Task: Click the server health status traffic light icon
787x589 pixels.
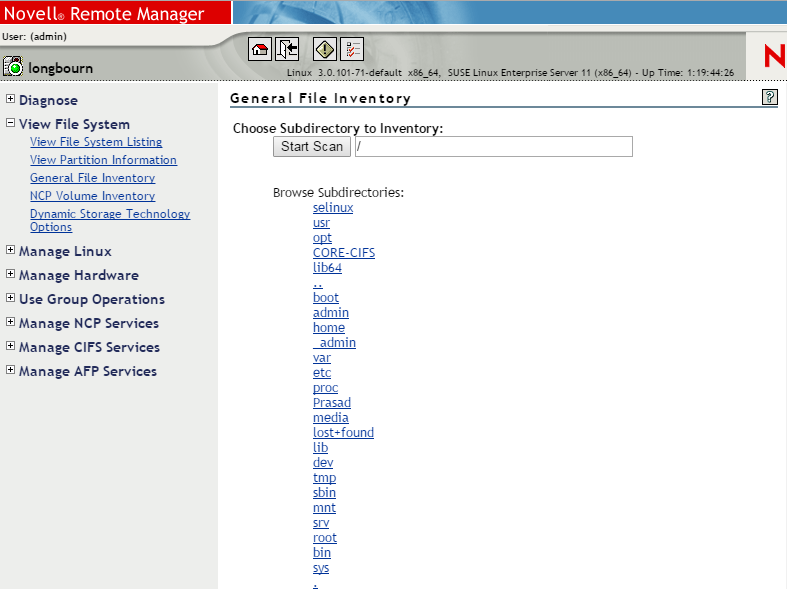Action: point(13,66)
